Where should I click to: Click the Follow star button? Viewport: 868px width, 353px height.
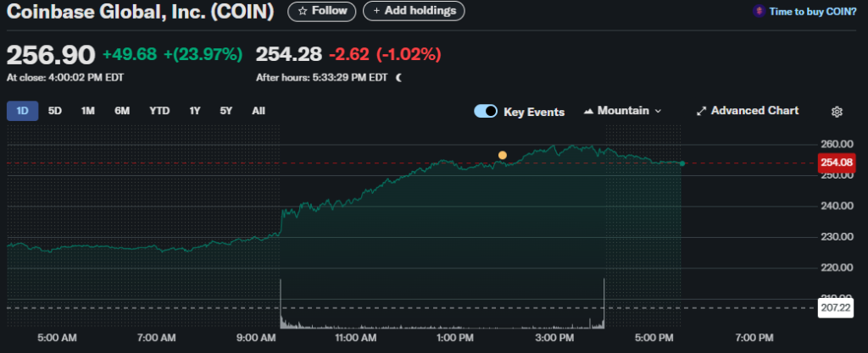(x=321, y=11)
